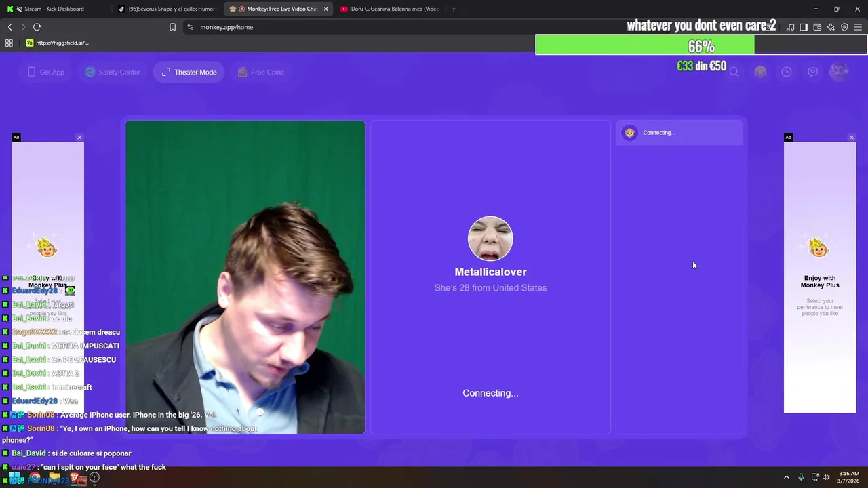
Task: Open the higgsfield.ai bookmark
Action: point(57,43)
